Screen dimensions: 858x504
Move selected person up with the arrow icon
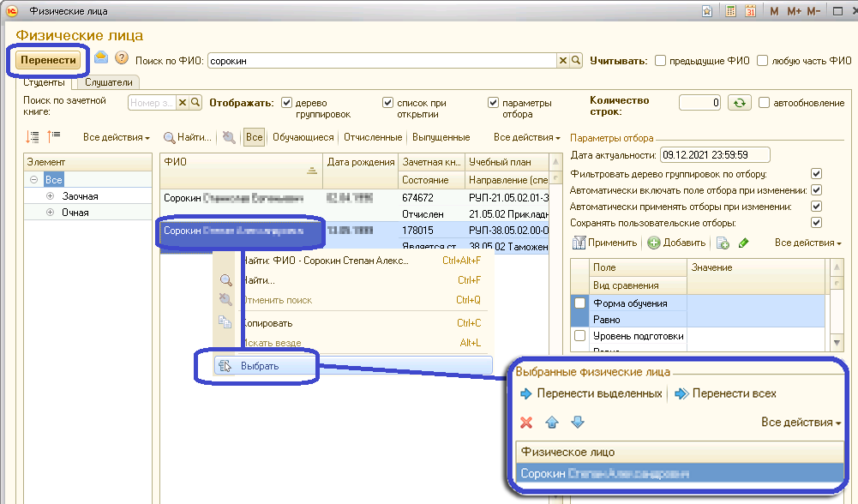[552, 423]
